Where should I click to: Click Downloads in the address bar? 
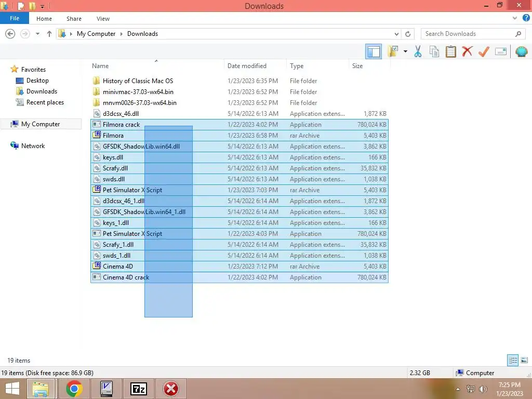pyautogui.click(x=142, y=34)
